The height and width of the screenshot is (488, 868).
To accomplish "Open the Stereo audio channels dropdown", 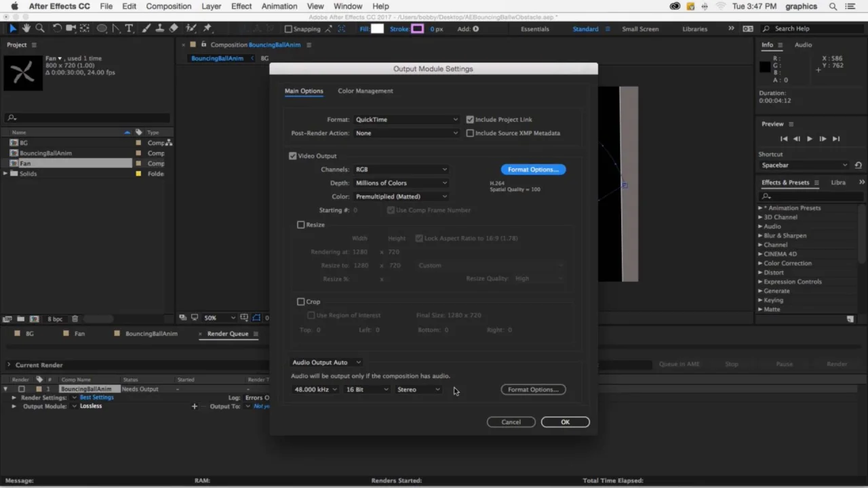I will [x=418, y=390].
